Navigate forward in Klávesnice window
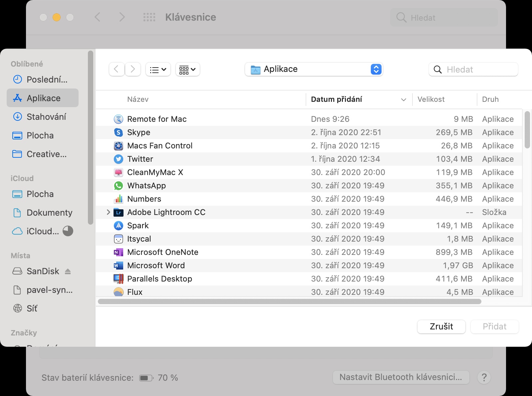The height and width of the screenshot is (396, 532). coord(122,17)
